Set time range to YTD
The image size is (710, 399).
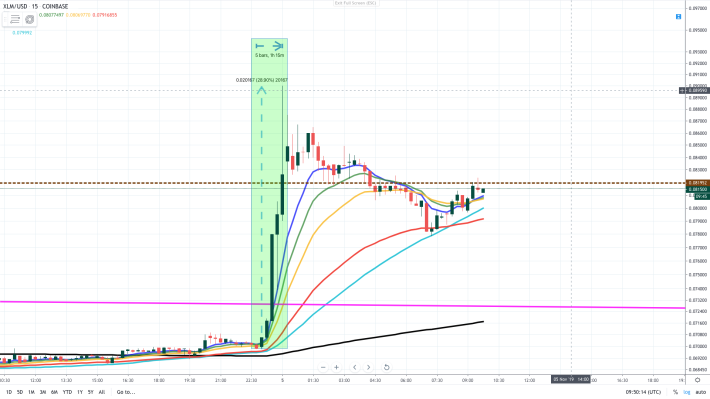[x=67, y=392]
